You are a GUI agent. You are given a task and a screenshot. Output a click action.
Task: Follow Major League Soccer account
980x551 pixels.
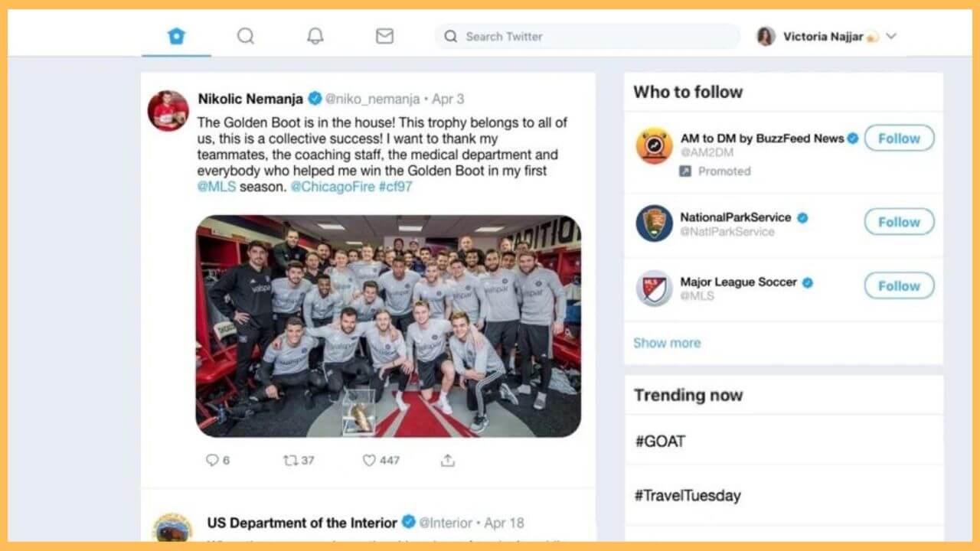click(899, 285)
